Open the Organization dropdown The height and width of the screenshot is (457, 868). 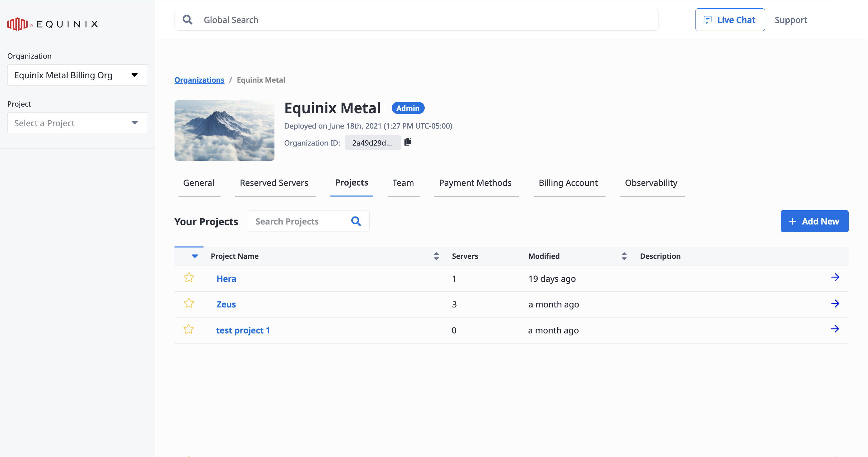pos(78,75)
